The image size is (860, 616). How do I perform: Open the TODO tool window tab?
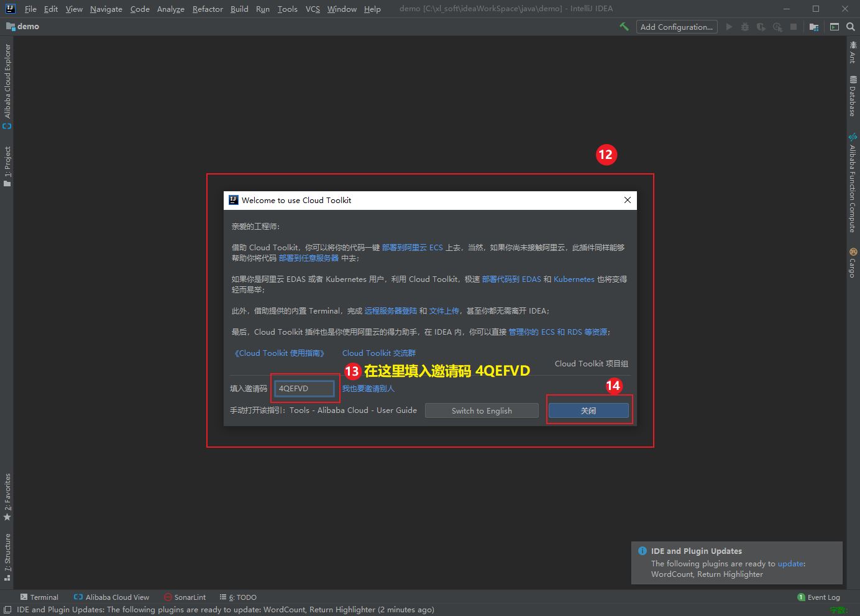tap(238, 597)
